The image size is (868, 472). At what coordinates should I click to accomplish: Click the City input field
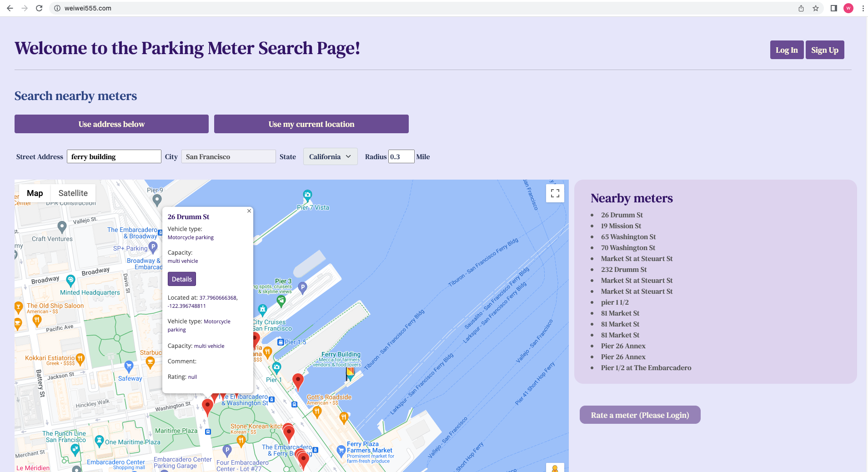tap(229, 156)
